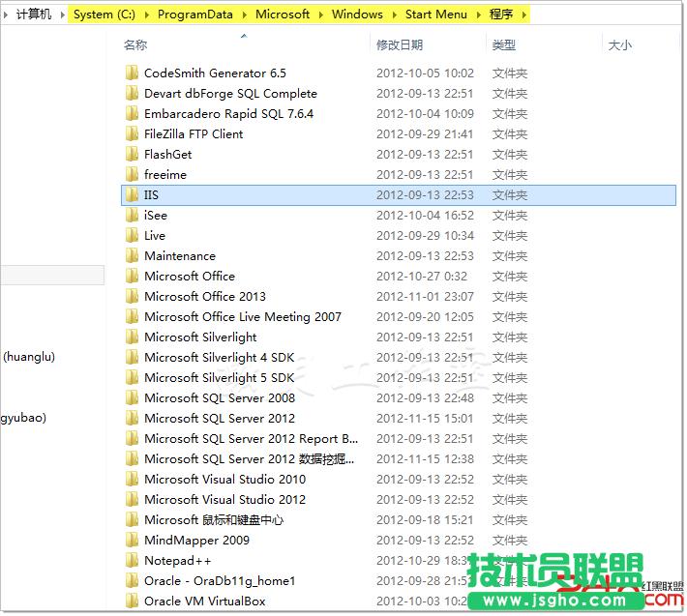The image size is (687, 616).
Task: Select the Microsoft Office folder name
Action: tap(190, 277)
